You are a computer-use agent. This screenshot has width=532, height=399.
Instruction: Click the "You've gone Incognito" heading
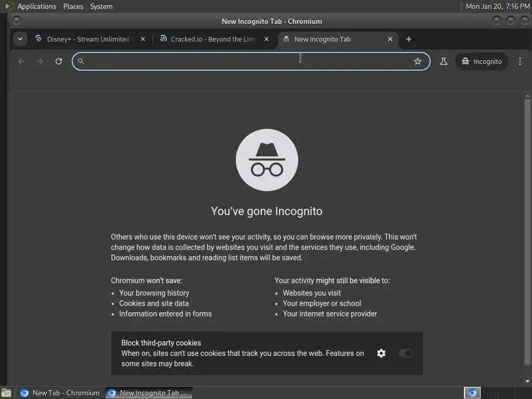[x=267, y=211]
